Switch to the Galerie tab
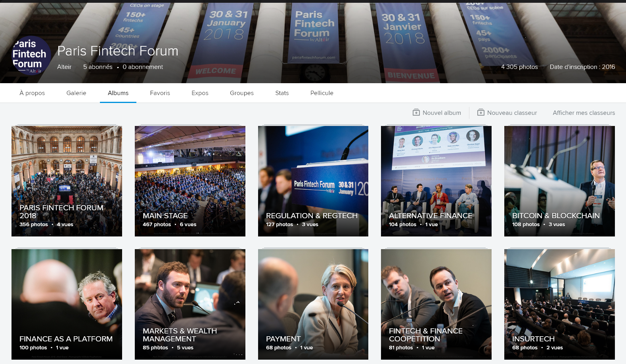The height and width of the screenshot is (364, 626). pos(76,93)
